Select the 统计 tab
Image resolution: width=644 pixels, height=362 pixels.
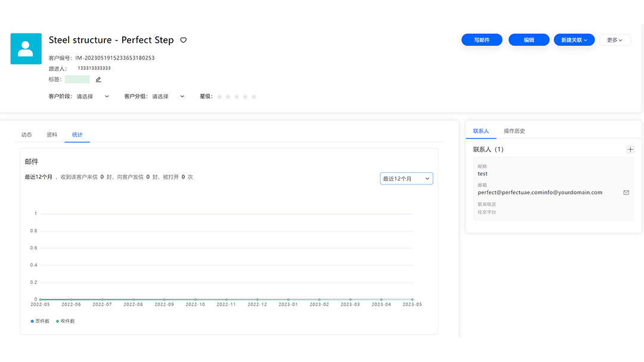[x=77, y=135]
